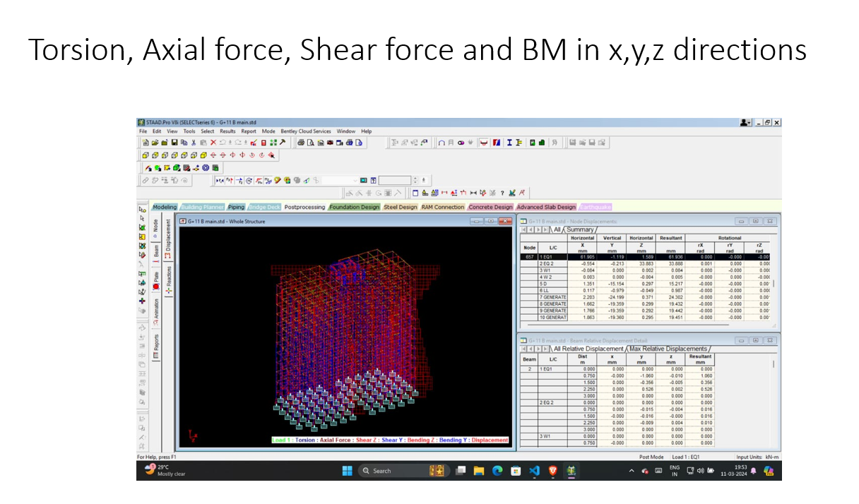Expand the load case dropdown in toolbar
Image resolution: width=859 pixels, height=504 pixels.
pos(355,181)
